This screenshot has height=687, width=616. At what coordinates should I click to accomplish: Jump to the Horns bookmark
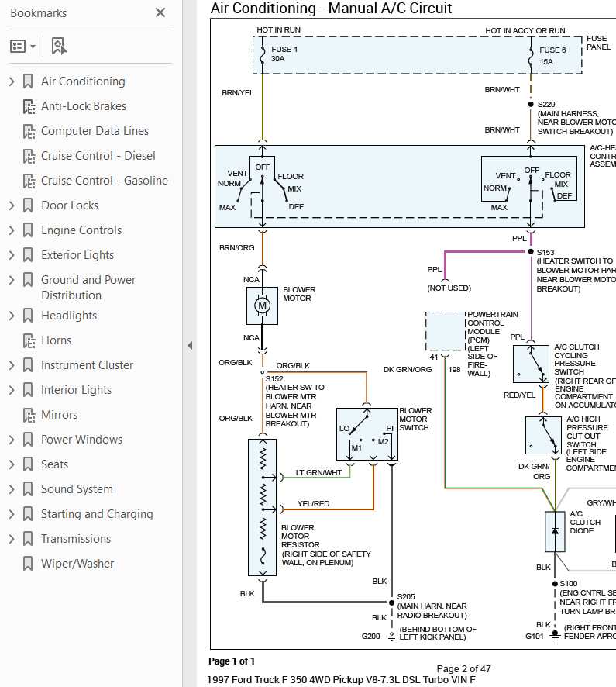click(x=56, y=340)
